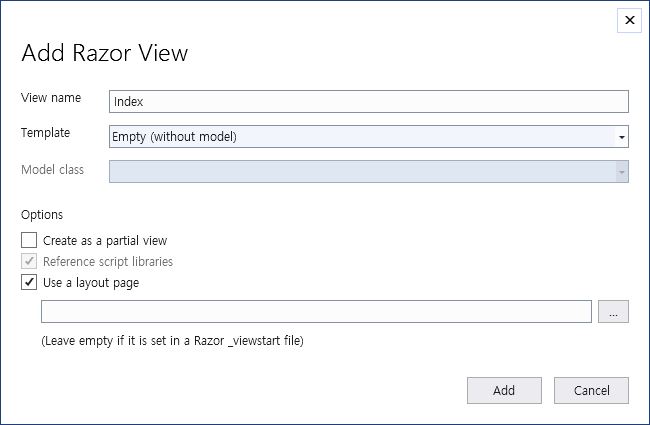Click the View name text field
Screen dimensions: 650x425
(x=368, y=101)
